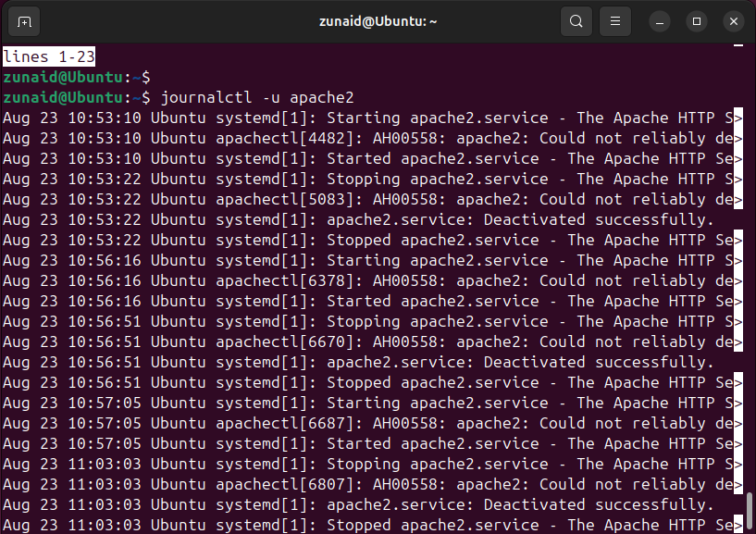Viewport: 756px width, 534px height.
Task: Click log line with apachectl[6378]
Action: (x=373, y=280)
